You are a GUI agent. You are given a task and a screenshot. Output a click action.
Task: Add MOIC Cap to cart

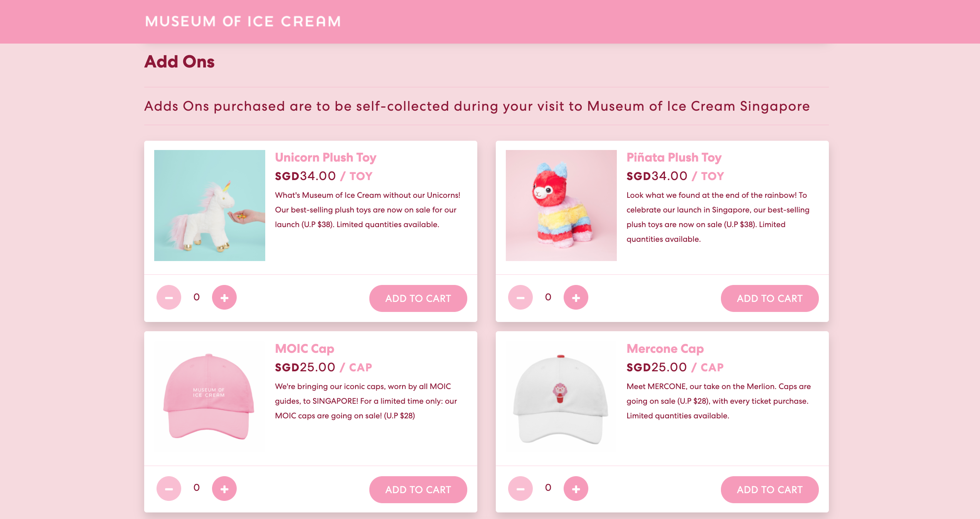pos(418,489)
